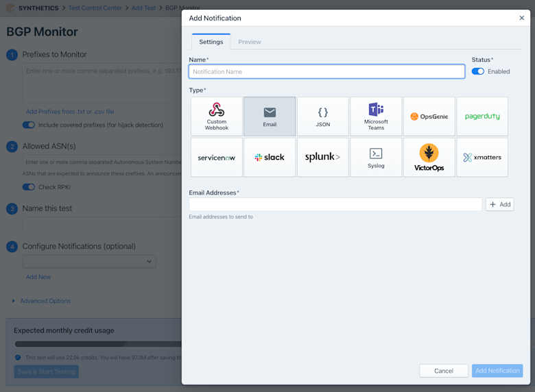Click Save & Start Testing button
Image resolution: width=535 pixels, height=392 pixels.
point(47,371)
